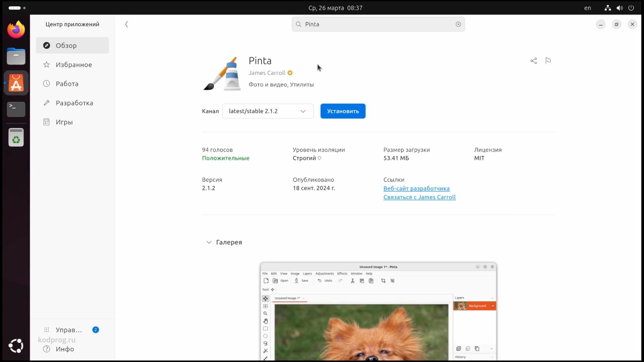This screenshot has height=362, width=644.
Task: Open Игры category
Action: (72, 122)
